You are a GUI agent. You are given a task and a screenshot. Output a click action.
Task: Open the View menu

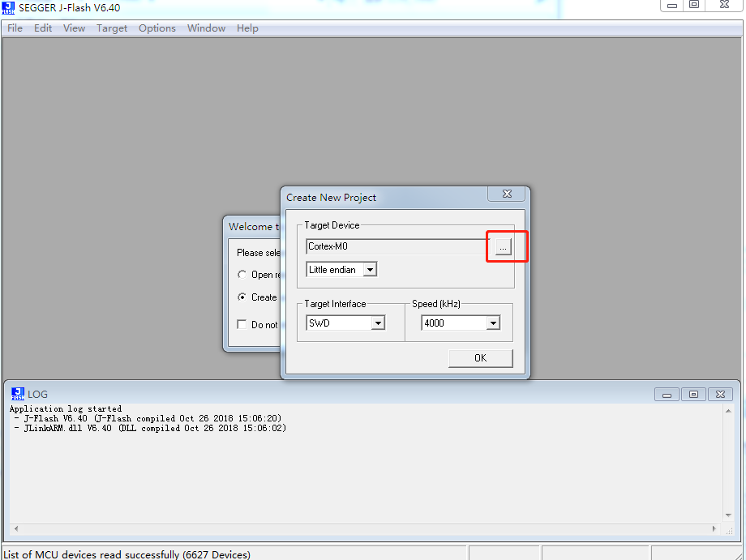75,28
